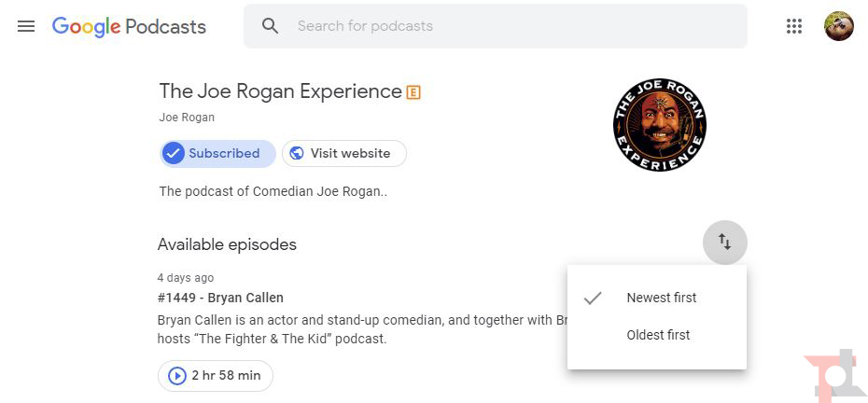Screen dimensions: 868x403
Task: Click the Joe Rogan author name
Action: click(x=187, y=118)
